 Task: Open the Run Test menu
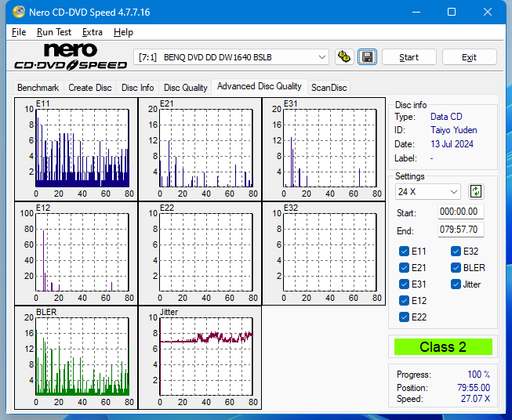click(x=54, y=32)
